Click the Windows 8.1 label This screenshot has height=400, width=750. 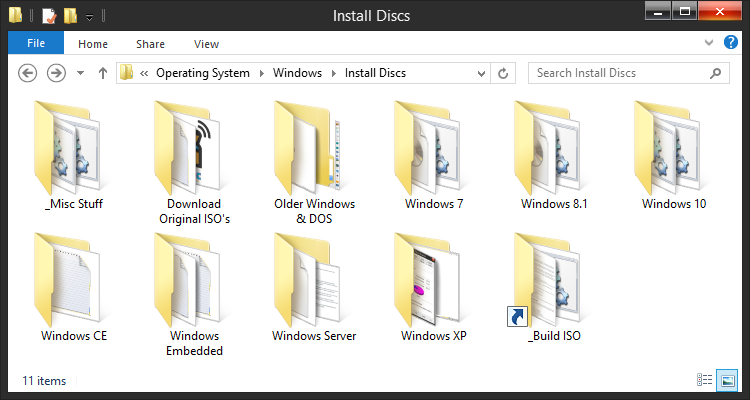[554, 203]
